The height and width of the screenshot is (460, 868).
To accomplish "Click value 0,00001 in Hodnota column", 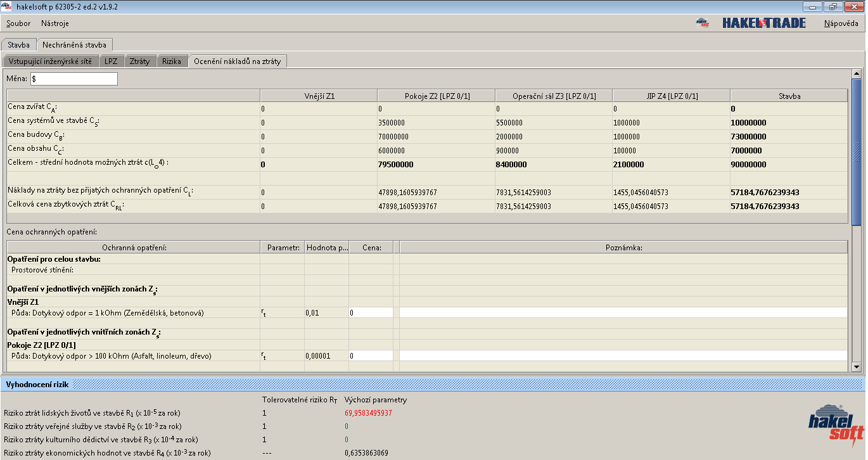I will click(318, 356).
